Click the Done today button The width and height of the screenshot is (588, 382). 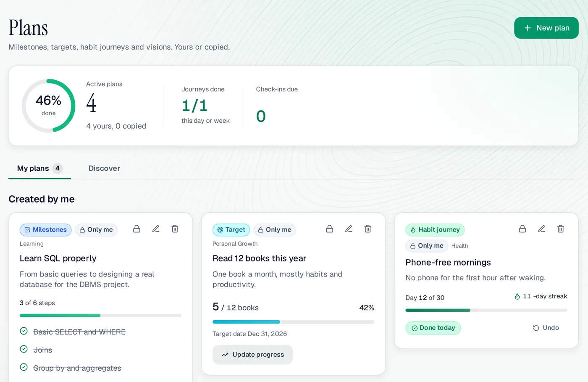tap(433, 328)
